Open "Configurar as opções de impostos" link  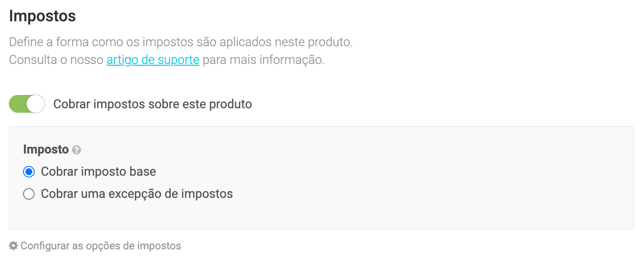[x=101, y=246]
